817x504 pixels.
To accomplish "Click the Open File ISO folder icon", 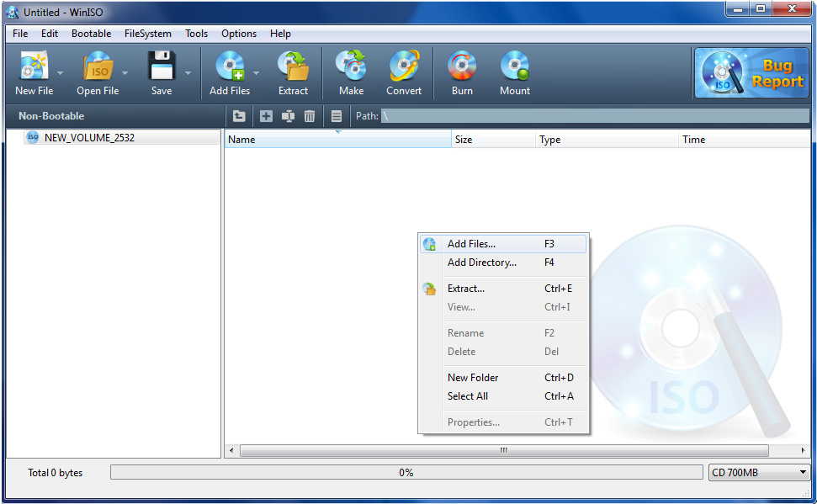I will point(98,66).
